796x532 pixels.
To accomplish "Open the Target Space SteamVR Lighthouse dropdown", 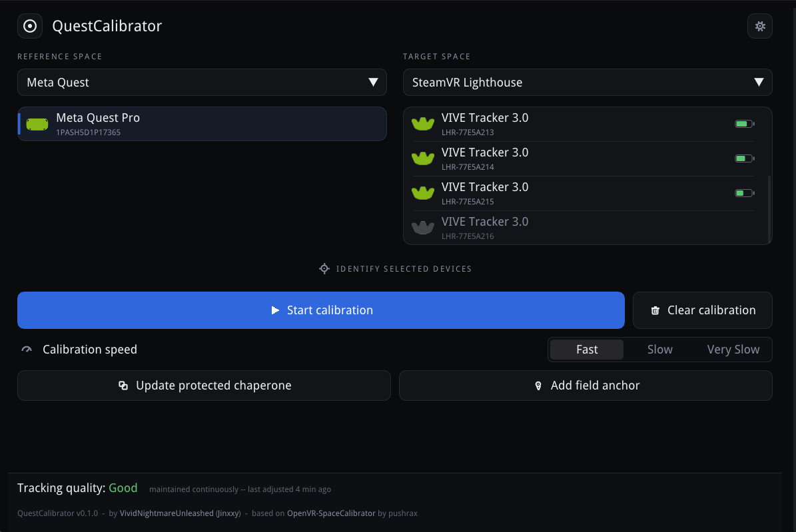I will (x=588, y=83).
